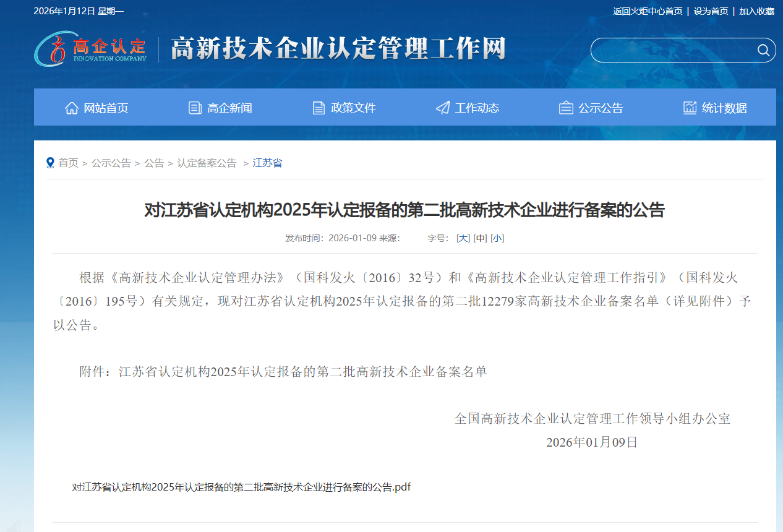Click the home icon beside 网站首页
This screenshot has width=783, height=532.
point(71,107)
